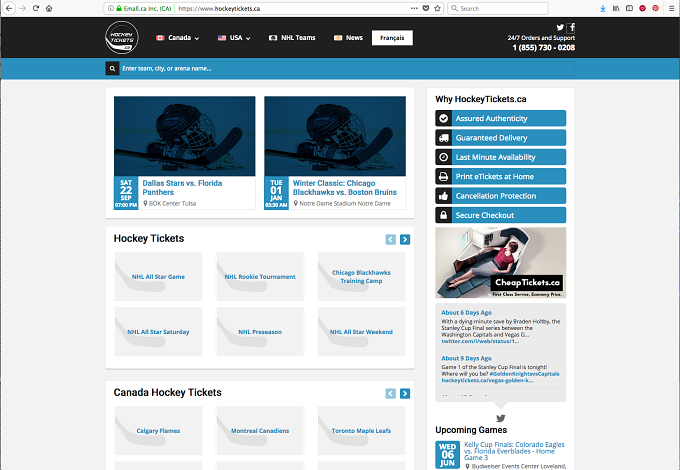Viewport: 680px width, 470px height.
Task: Click the site identity lock icon in address bar
Action: [x=119, y=8]
